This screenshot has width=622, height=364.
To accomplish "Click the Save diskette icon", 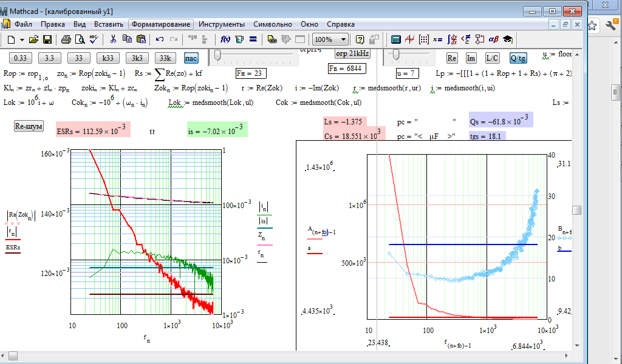I will 47,39.
